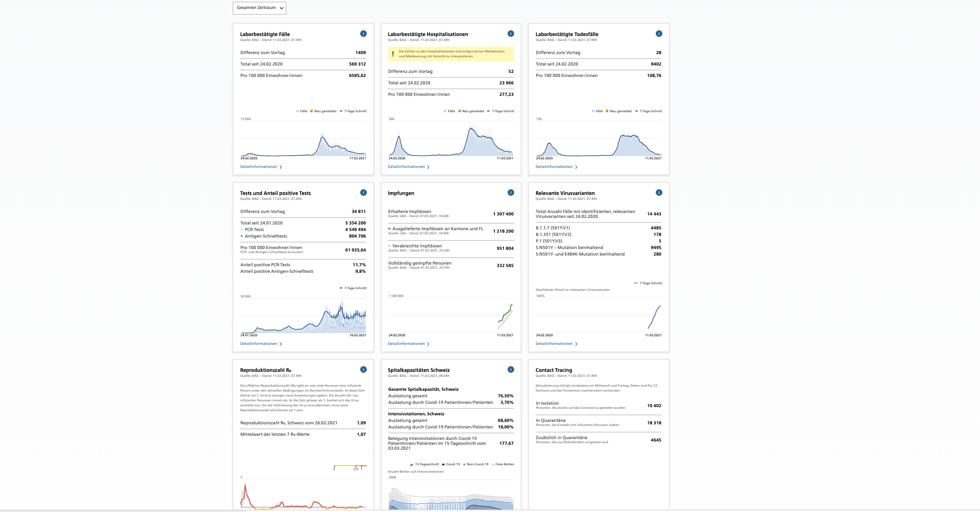Click Detailinformationen chevron under Todesfälle chart

pos(576,167)
